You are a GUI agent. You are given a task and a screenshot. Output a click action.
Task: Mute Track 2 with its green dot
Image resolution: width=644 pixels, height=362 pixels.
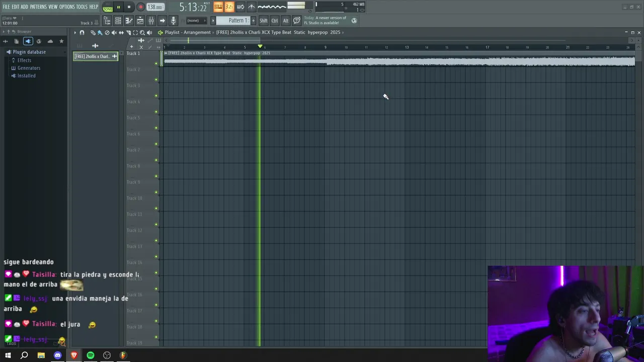pos(156,79)
